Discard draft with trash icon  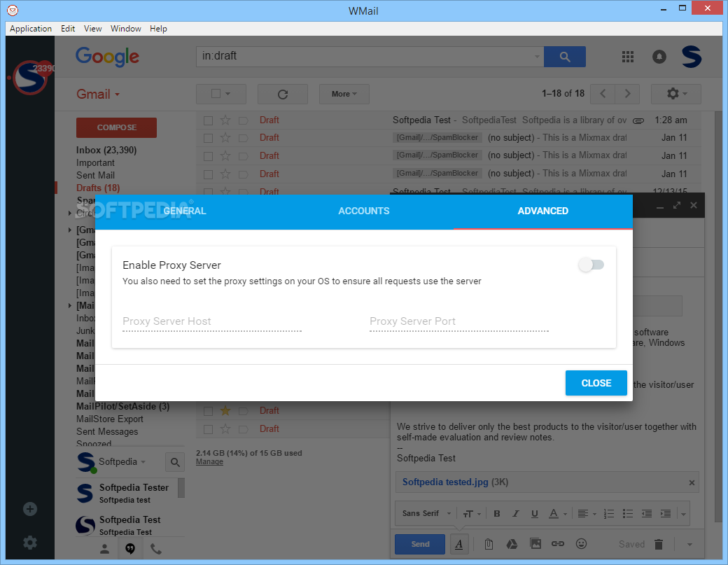[x=659, y=544]
